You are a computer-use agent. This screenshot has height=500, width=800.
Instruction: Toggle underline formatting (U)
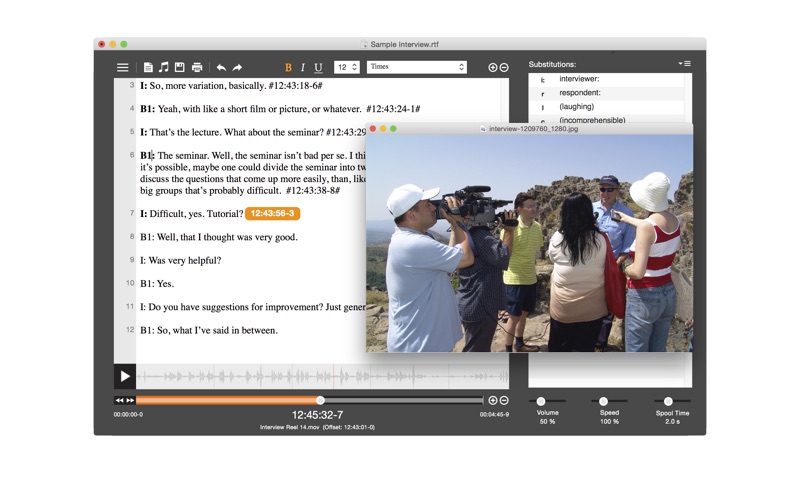pos(318,67)
